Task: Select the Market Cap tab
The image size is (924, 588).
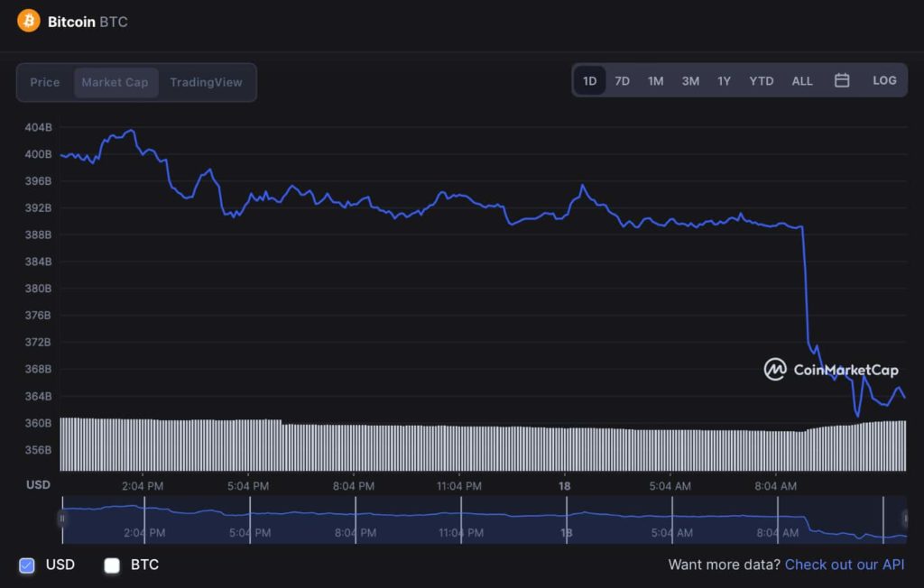Action: click(x=115, y=82)
